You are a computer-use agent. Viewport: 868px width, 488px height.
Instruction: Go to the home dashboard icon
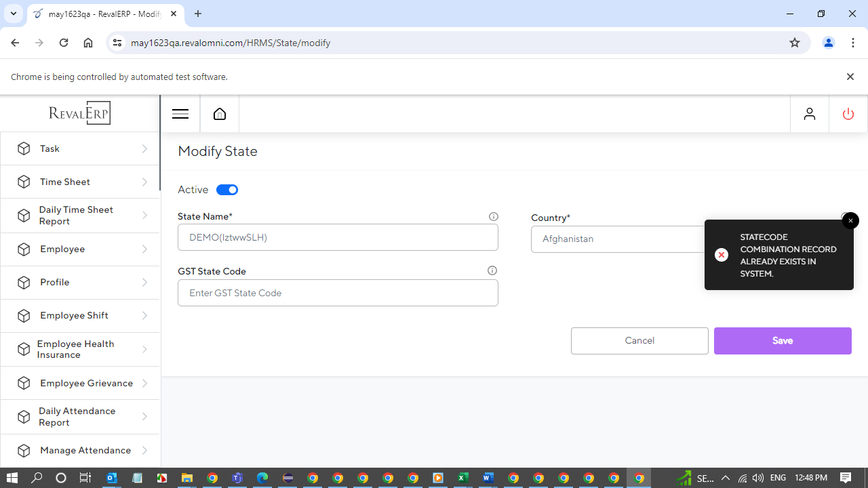point(220,114)
